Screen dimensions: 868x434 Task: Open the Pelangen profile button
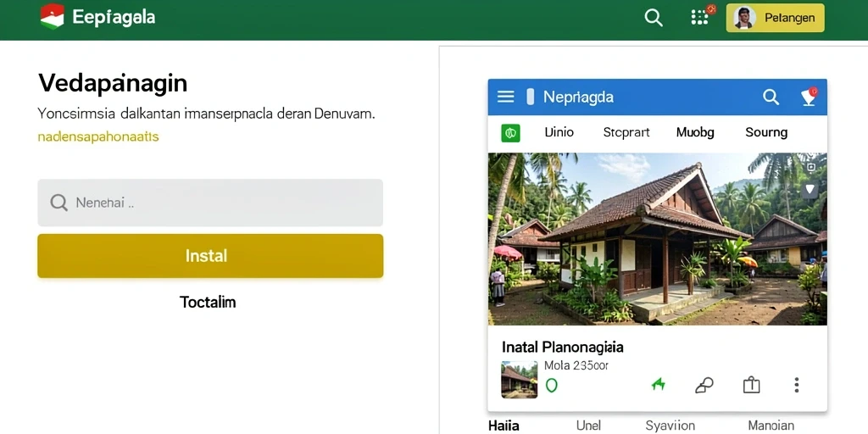click(775, 18)
